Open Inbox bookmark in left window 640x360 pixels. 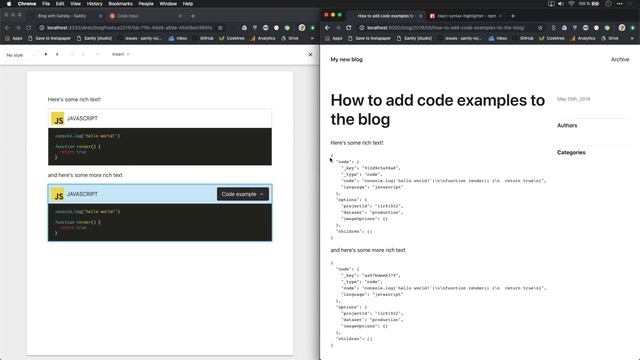178,38
